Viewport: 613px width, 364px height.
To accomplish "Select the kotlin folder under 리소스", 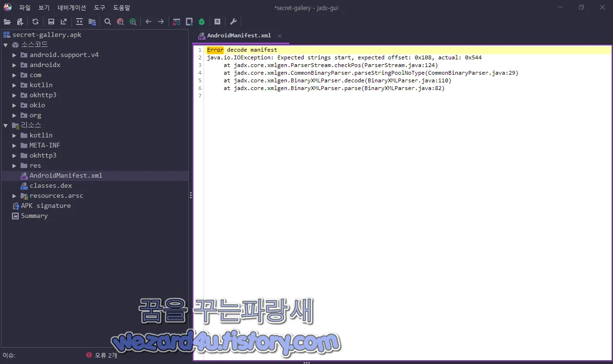I will tap(41, 136).
